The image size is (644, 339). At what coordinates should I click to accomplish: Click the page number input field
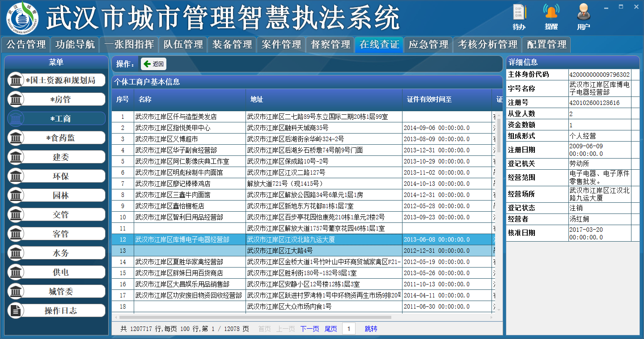349,329
